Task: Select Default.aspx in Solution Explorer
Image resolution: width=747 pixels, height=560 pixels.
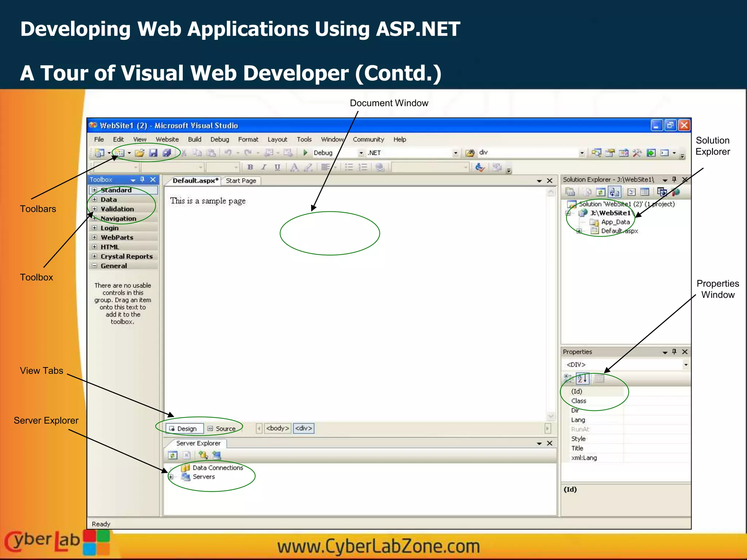Action: pos(619,231)
